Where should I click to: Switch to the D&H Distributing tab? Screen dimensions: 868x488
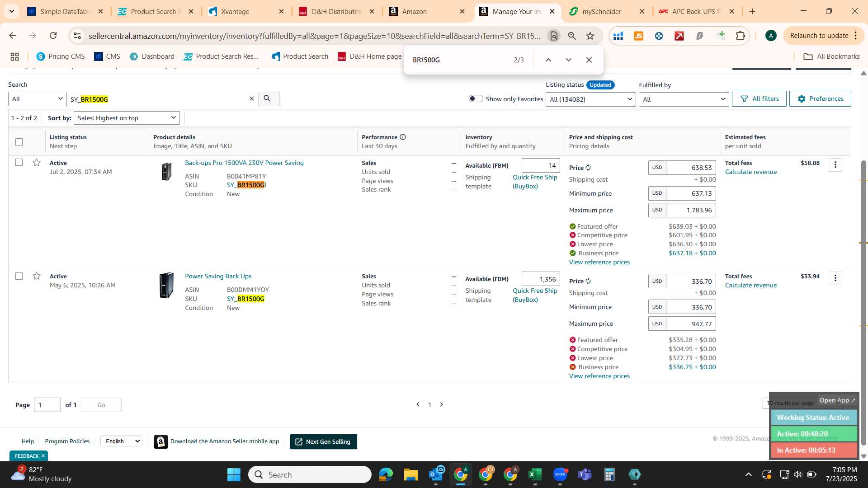tap(336, 11)
